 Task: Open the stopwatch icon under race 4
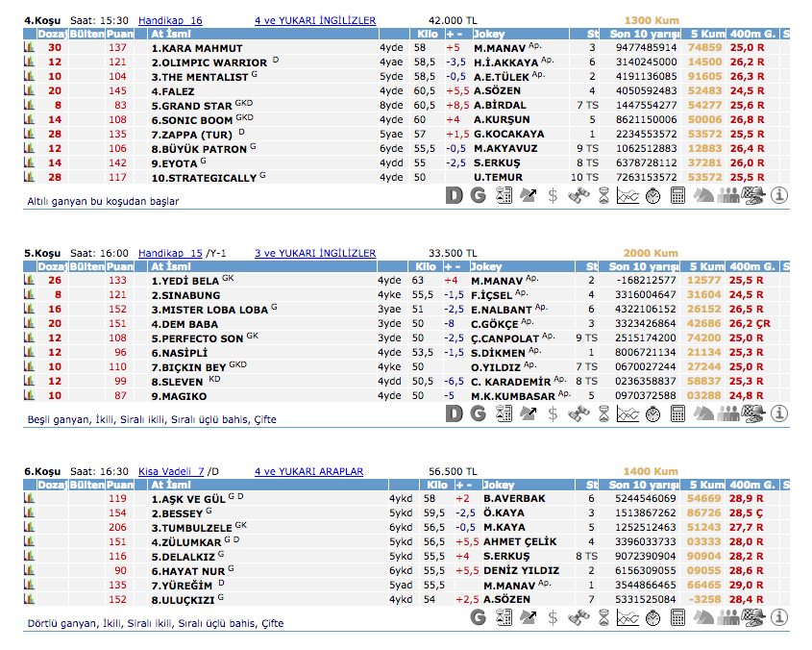coord(653,196)
